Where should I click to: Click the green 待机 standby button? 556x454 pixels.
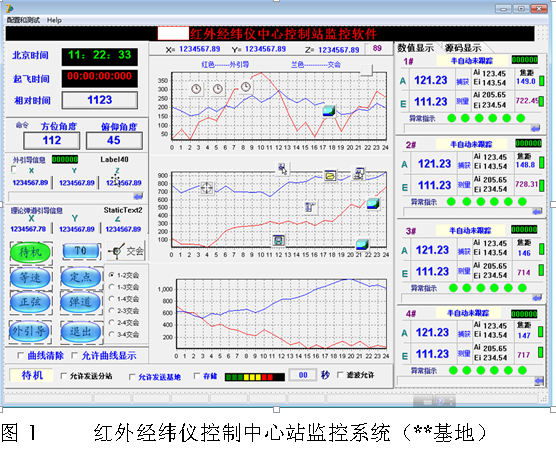tap(30, 252)
